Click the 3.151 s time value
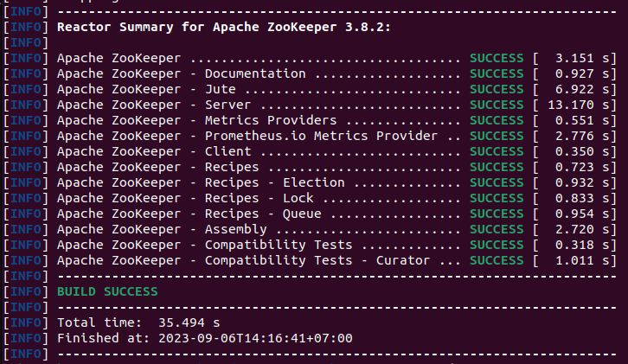The height and width of the screenshot is (364, 628). [574, 58]
